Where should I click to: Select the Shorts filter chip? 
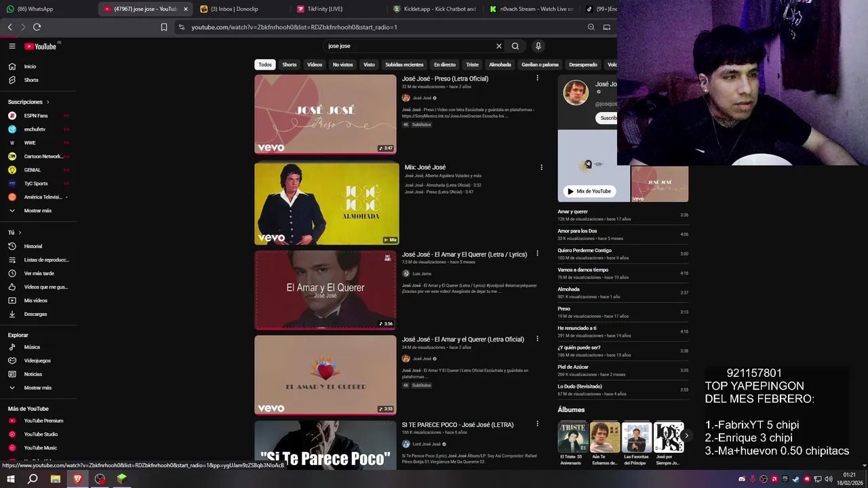[x=290, y=64]
